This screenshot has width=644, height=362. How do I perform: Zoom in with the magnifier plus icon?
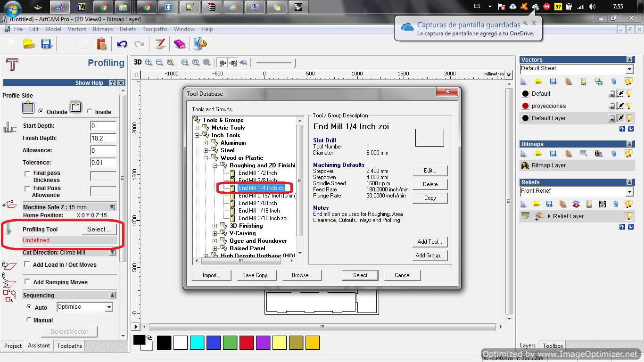pyautogui.click(x=149, y=62)
